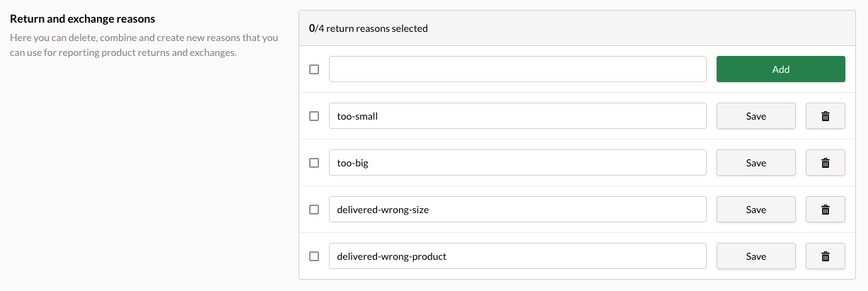The image size is (868, 291).
Task: Click Save for delivered-wrong-size
Action: coord(756,210)
